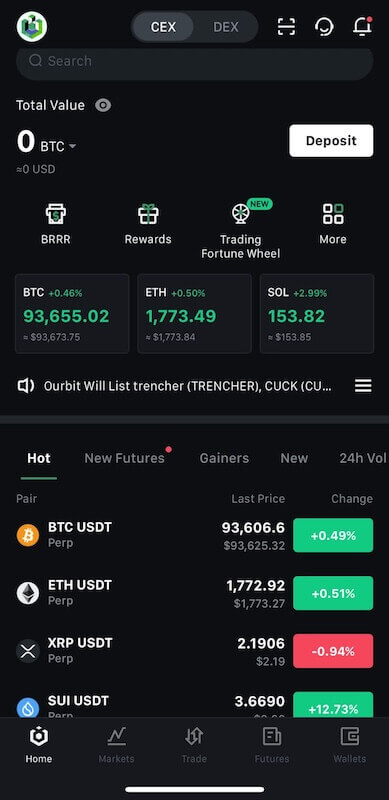
Task: Select the CEX mode
Action: [163, 27]
